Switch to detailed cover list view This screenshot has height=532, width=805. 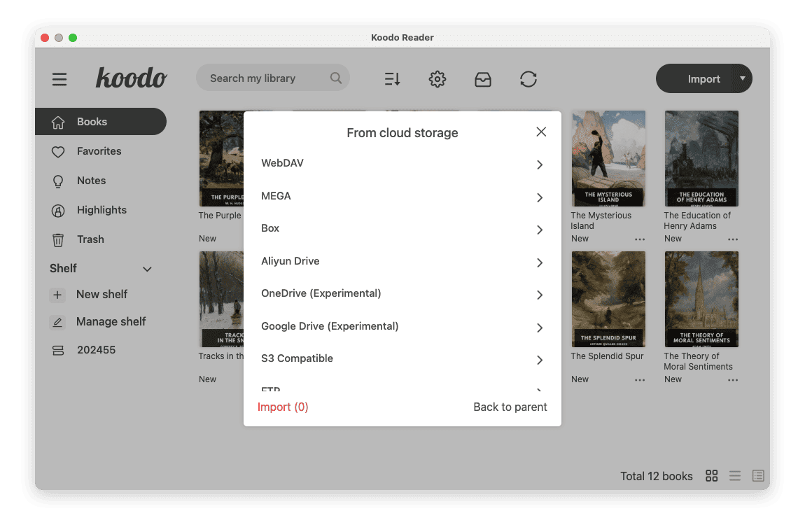tap(758, 476)
